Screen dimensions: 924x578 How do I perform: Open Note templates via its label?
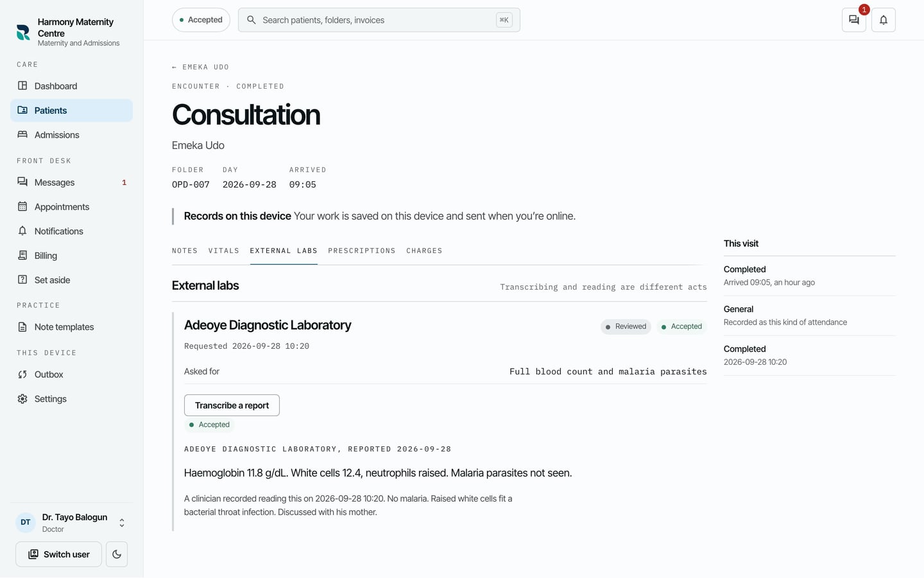tap(64, 327)
